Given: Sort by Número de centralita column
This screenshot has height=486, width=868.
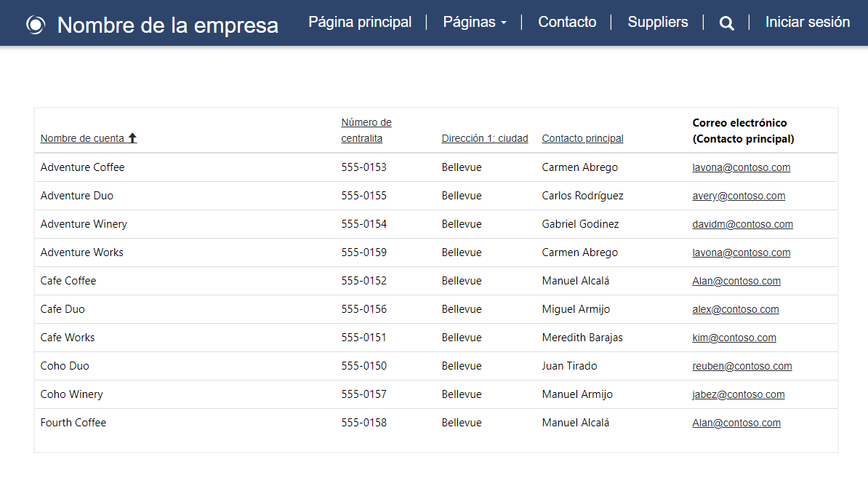Looking at the screenshot, I should 366,130.
